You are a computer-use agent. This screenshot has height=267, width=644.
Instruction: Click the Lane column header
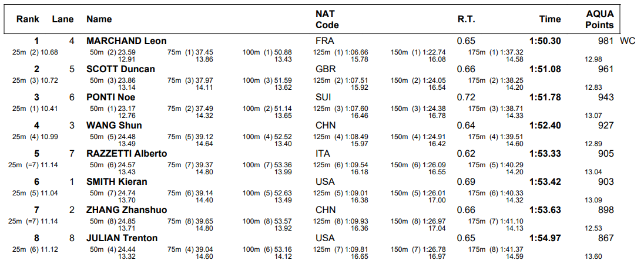[x=63, y=19]
